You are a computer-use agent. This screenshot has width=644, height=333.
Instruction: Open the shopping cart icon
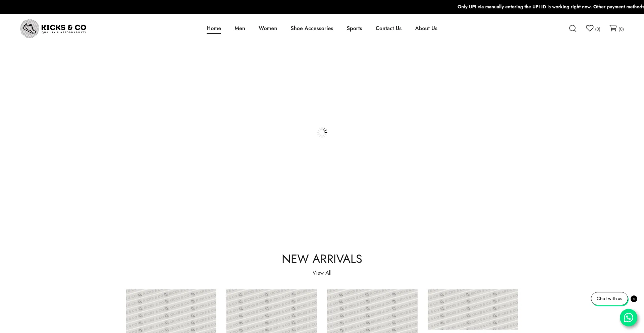[x=613, y=28]
